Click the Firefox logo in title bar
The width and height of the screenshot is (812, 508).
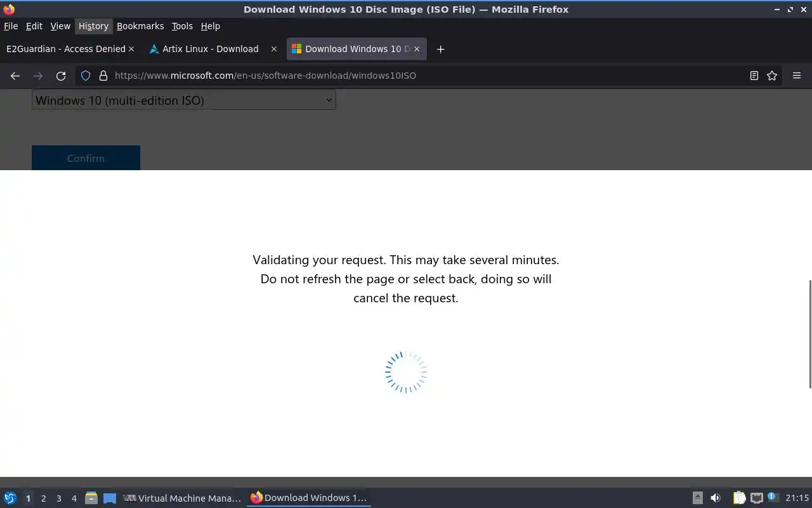pyautogui.click(x=9, y=9)
